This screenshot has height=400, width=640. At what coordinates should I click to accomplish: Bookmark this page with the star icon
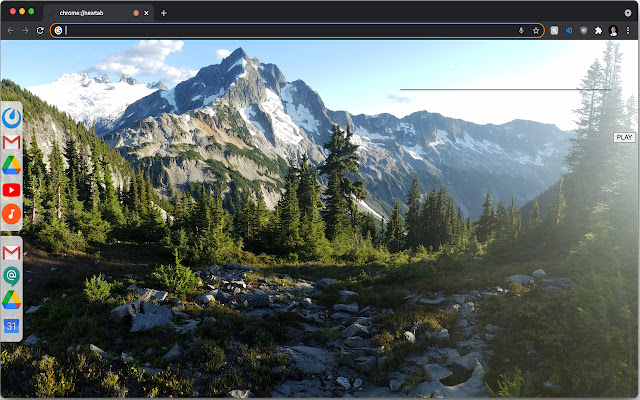click(x=536, y=31)
